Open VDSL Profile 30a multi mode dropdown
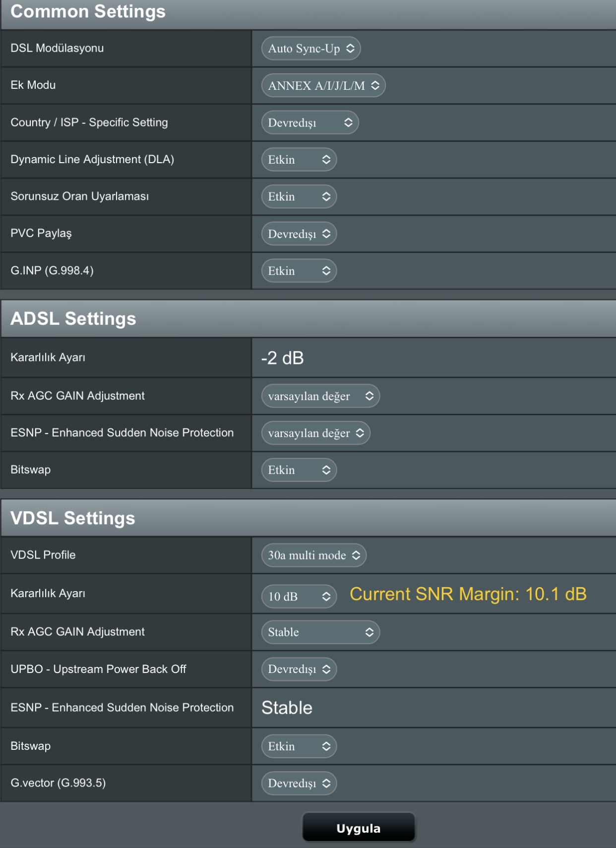Screen dimensions: 616x848 pos(313,555)
